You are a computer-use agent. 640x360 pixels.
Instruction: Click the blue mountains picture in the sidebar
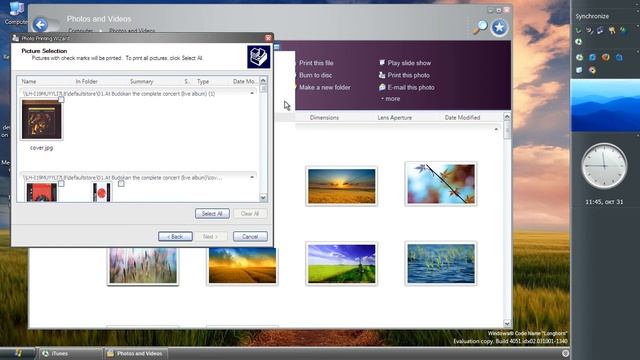pyautogui.click(x=605, y=106)
